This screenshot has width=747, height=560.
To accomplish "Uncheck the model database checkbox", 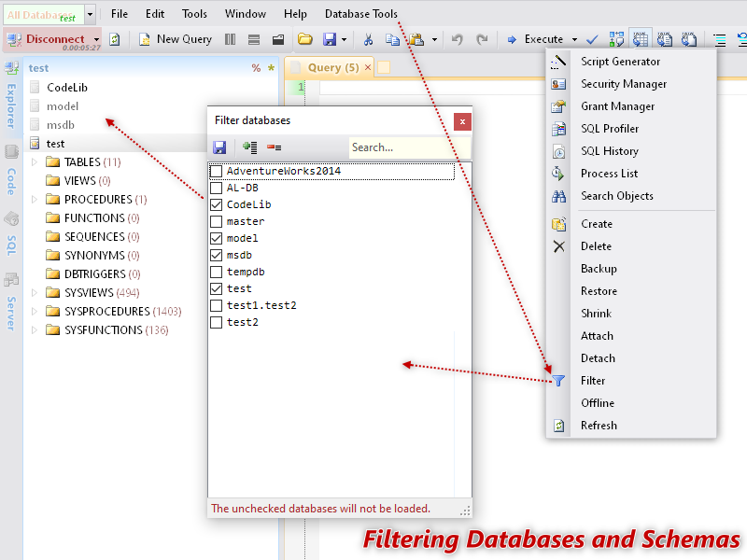I will (x=217, y=238).
